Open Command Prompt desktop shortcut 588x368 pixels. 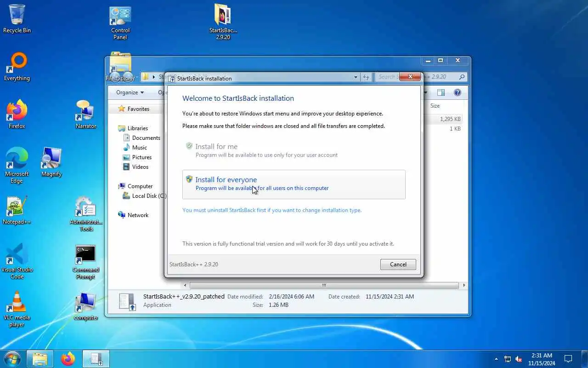[x=86, y=262]
